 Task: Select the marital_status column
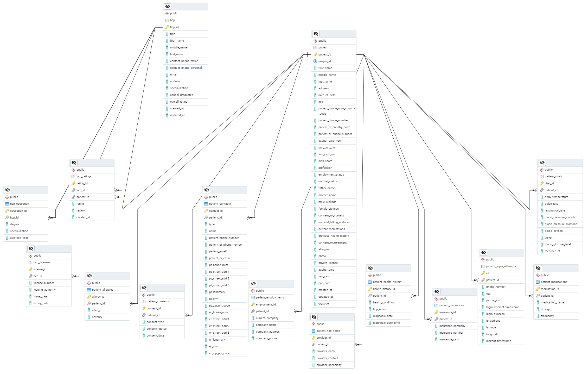point(334,182)
